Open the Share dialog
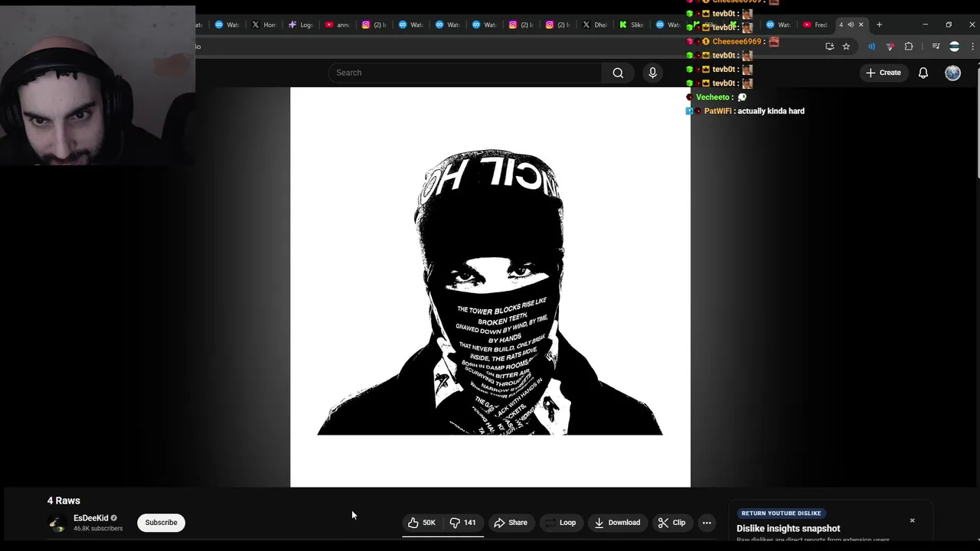The height and width of the screenshot is (551, 980). pyautogui.click(x=511, y=523)
